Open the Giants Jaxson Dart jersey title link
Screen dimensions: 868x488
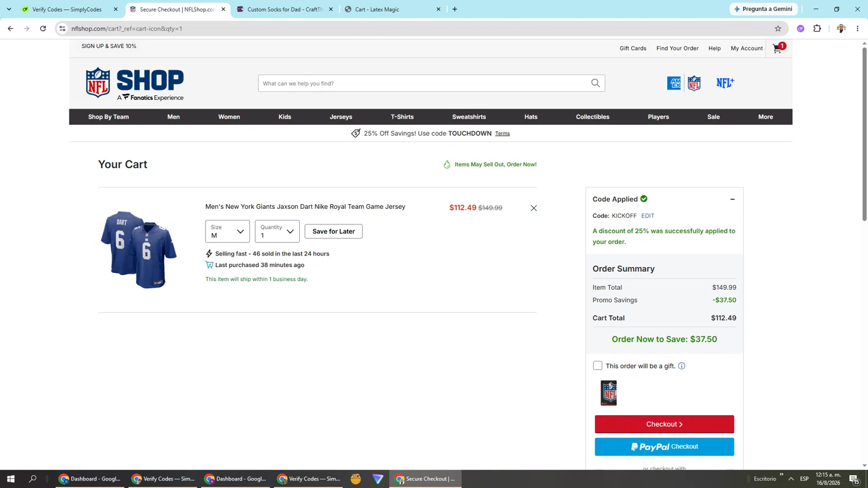[x=305, y=207]
